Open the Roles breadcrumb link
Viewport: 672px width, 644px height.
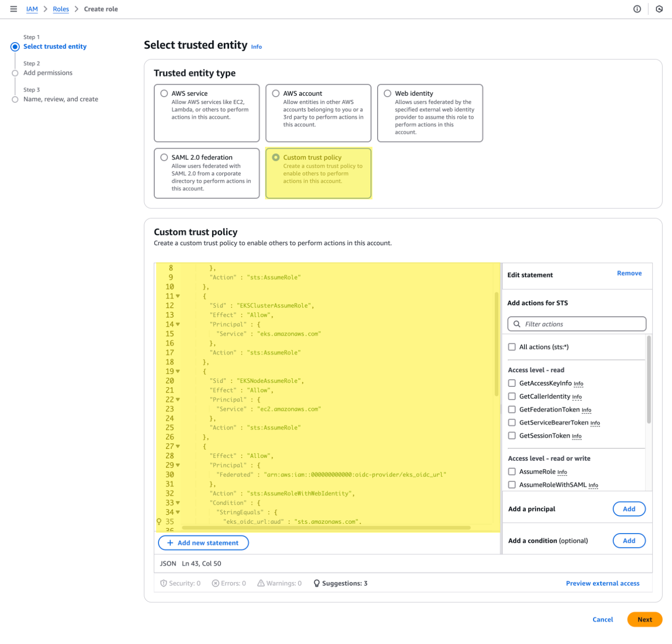click(61, 9)
